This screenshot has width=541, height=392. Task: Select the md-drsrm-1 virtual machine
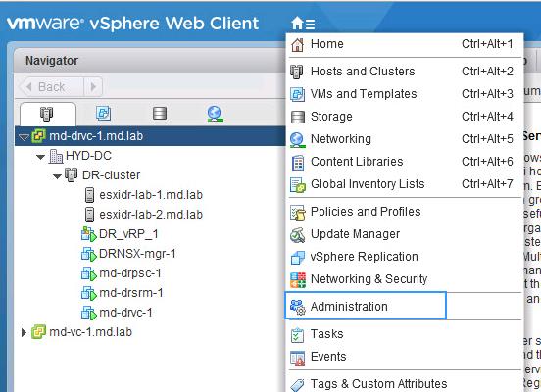coord(131,293)
